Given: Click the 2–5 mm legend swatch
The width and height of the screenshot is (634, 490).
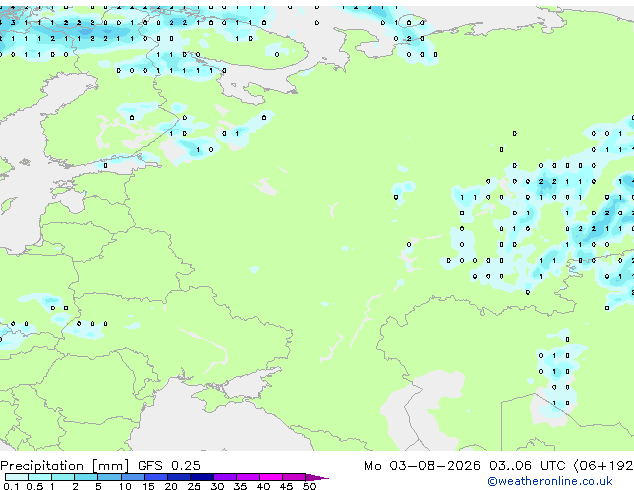Looking at the screenshot, I should 86,477.
